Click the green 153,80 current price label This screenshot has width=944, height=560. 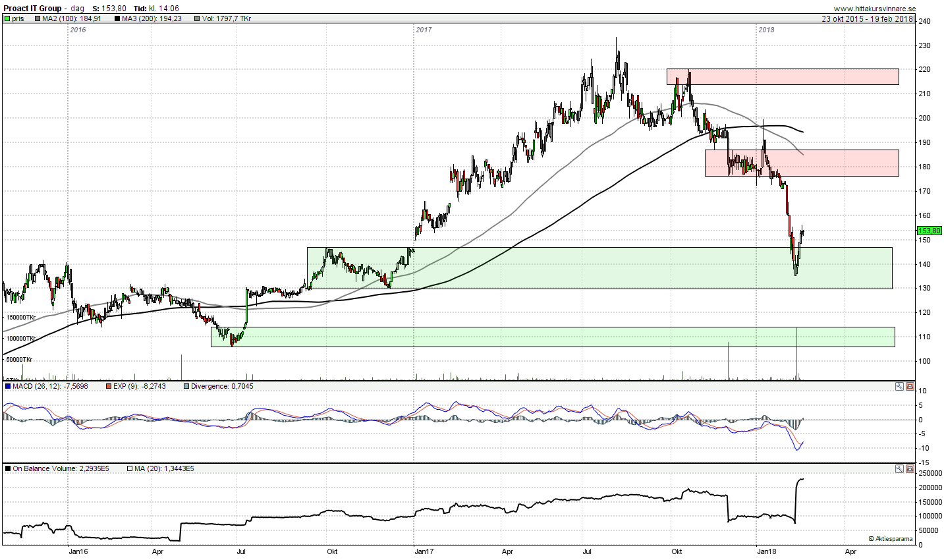tap(929, 231)
